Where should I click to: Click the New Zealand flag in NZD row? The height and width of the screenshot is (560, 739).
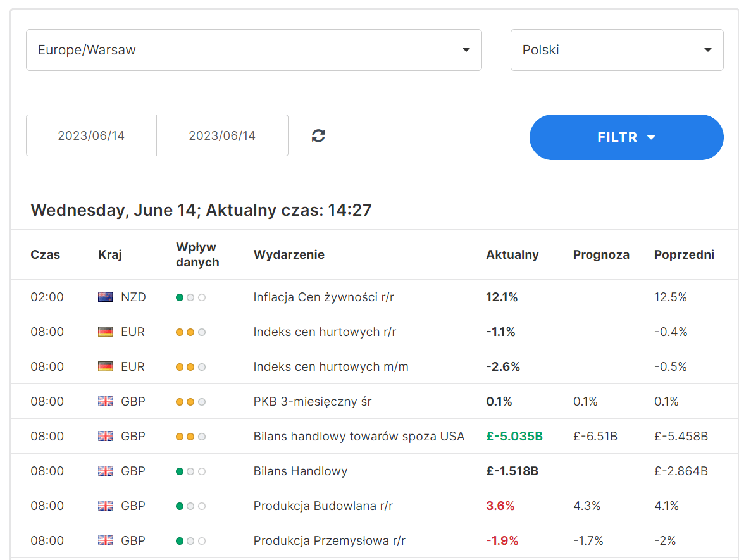click(x=106, y=297)
